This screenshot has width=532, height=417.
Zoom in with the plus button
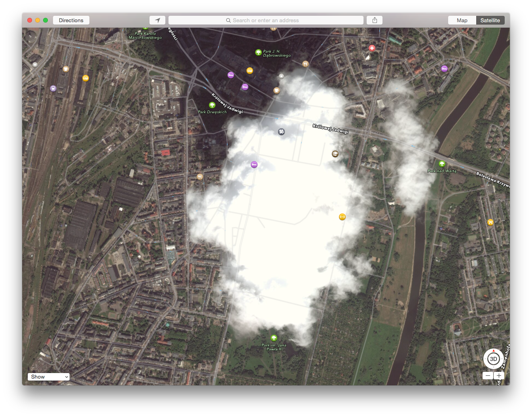[499, 375]
